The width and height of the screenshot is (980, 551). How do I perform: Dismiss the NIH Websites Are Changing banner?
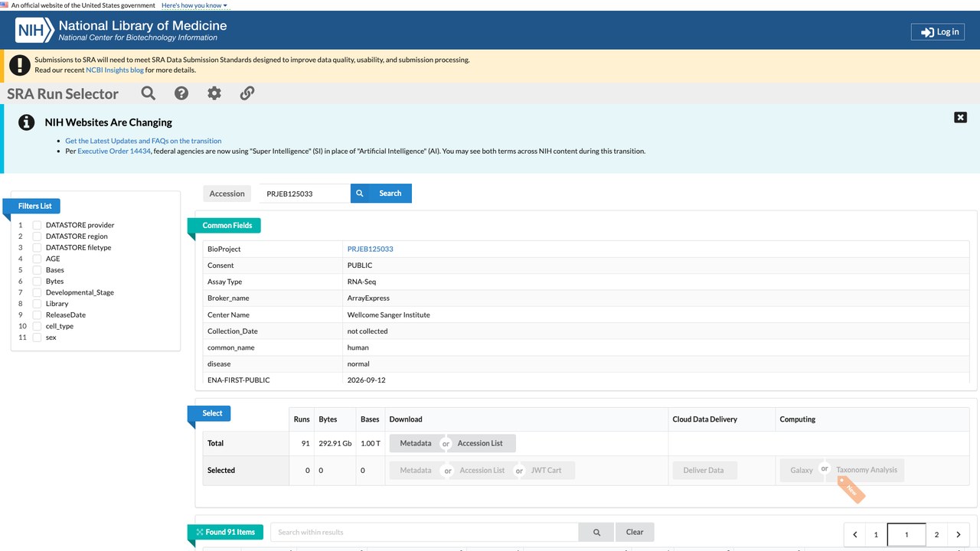pos(960,117)
